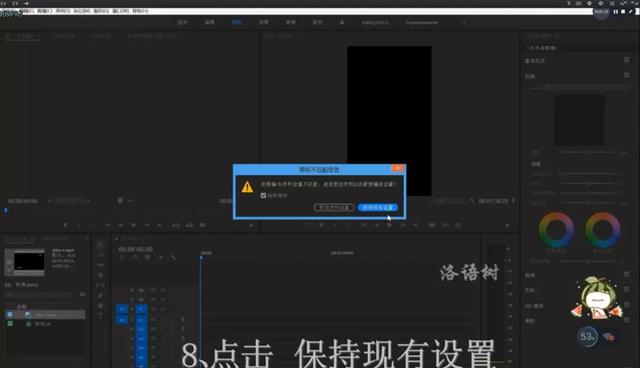The height and width of the screenshot is (368, 640).
Task: Click the timeline playhead marker
Action: coord(201,258)
